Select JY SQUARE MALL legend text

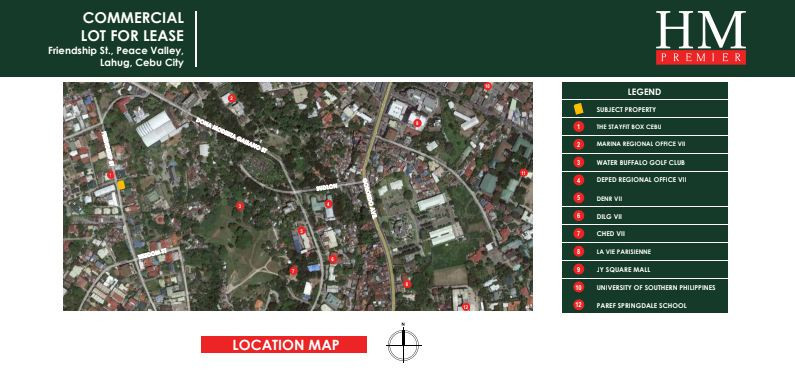click(x=623, y=269)
